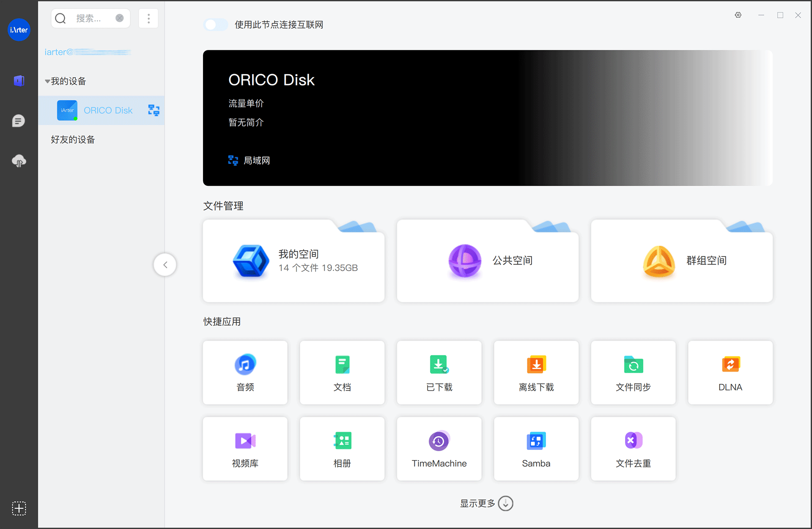Open the 视频库 video library app

coord(245,449)
